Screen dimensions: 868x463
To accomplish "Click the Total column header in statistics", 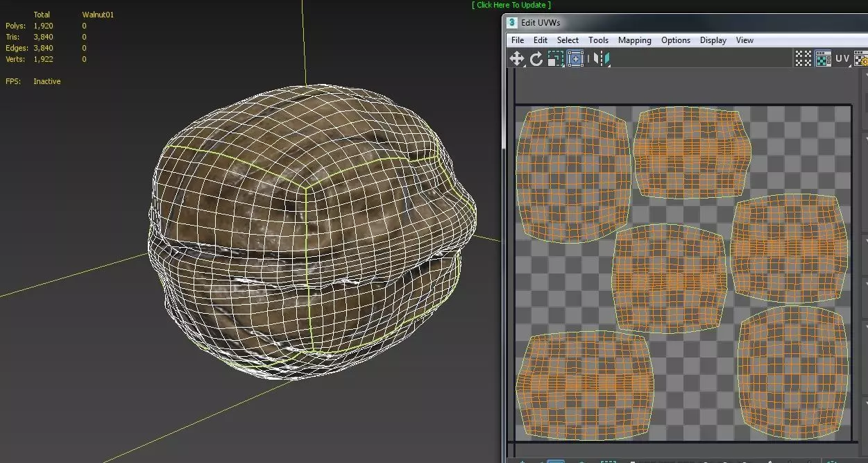I will tap(42, 15).
